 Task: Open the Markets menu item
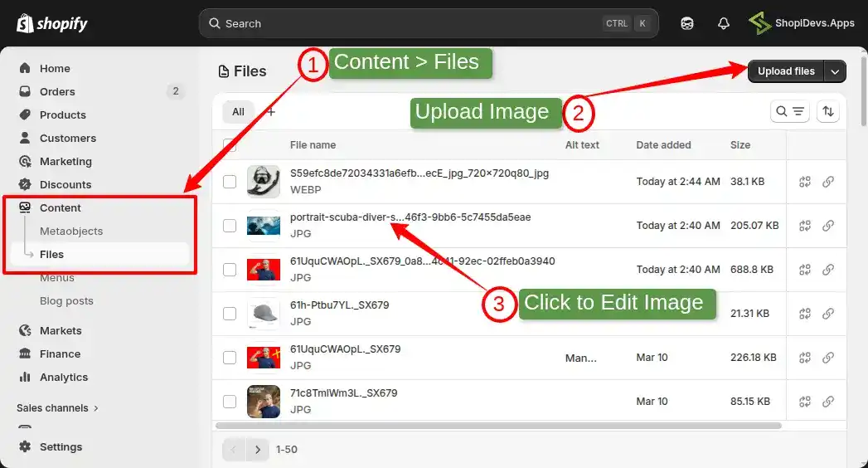click(x=61, y=330)
